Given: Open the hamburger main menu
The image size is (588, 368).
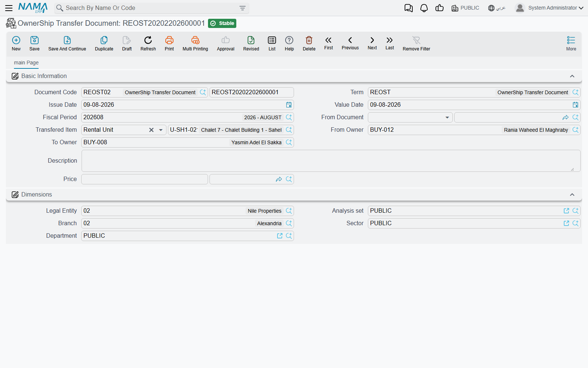Looking at the screenshot, I should (9, 8).
